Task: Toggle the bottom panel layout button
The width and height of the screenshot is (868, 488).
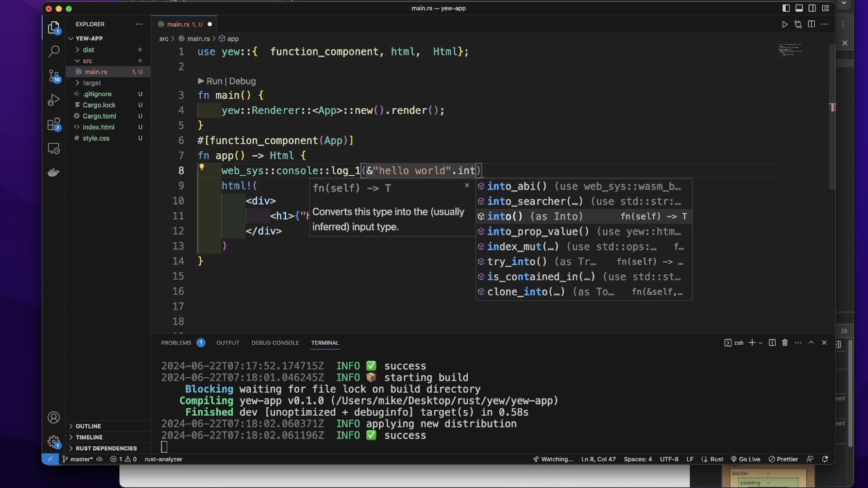Action: 799,8
